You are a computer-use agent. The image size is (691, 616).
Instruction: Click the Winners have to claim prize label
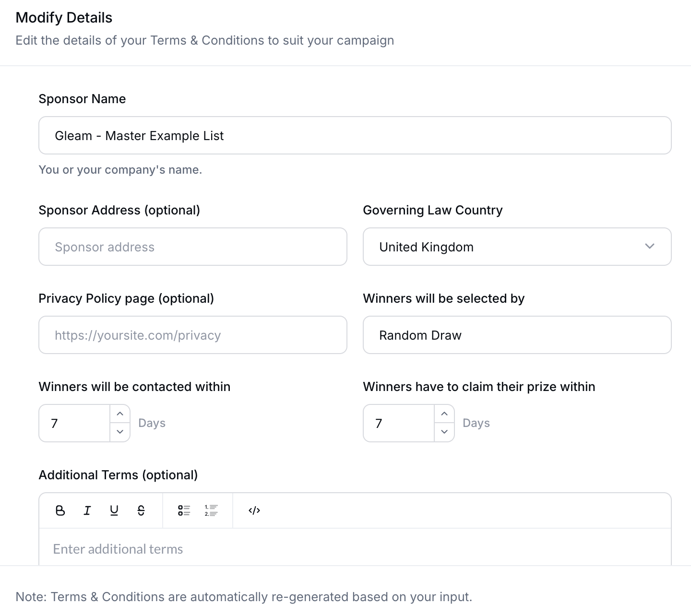[479, 387]
